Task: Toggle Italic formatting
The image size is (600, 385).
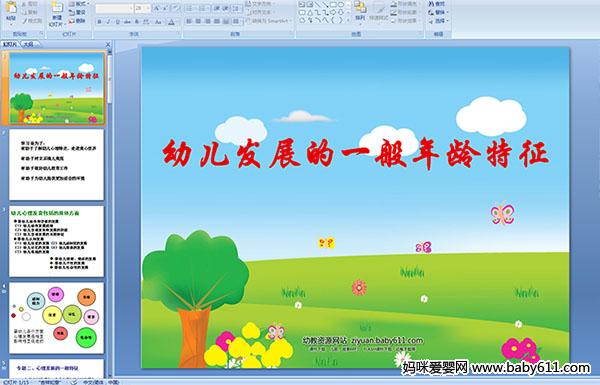Action: (108, 22)
